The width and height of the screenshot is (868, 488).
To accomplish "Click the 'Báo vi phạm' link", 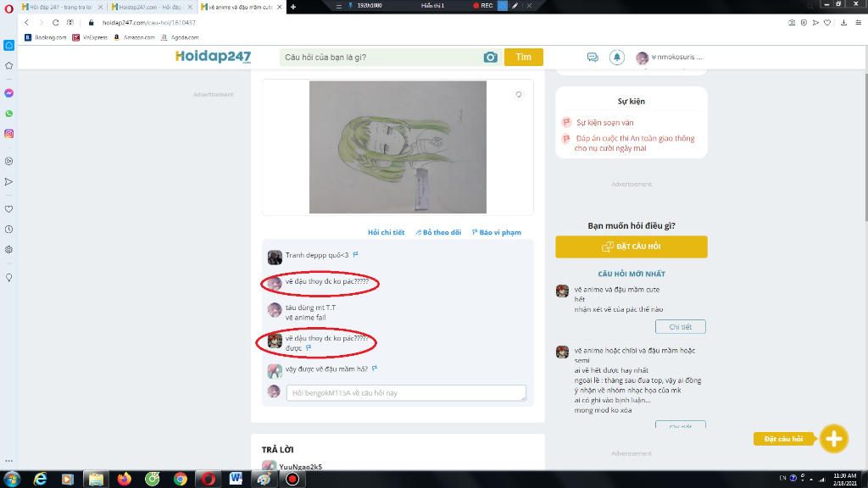I will [497, 232].
